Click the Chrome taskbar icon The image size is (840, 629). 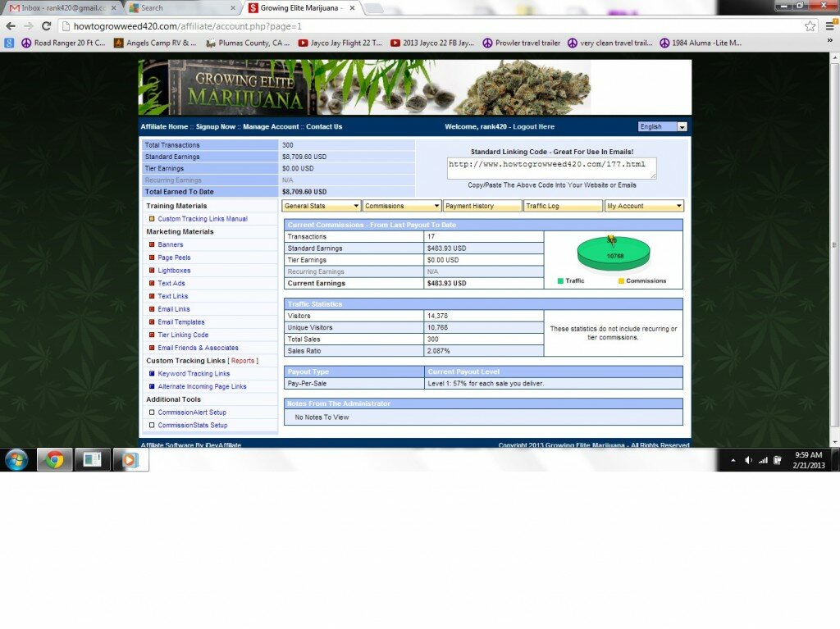tap(54, 460)
